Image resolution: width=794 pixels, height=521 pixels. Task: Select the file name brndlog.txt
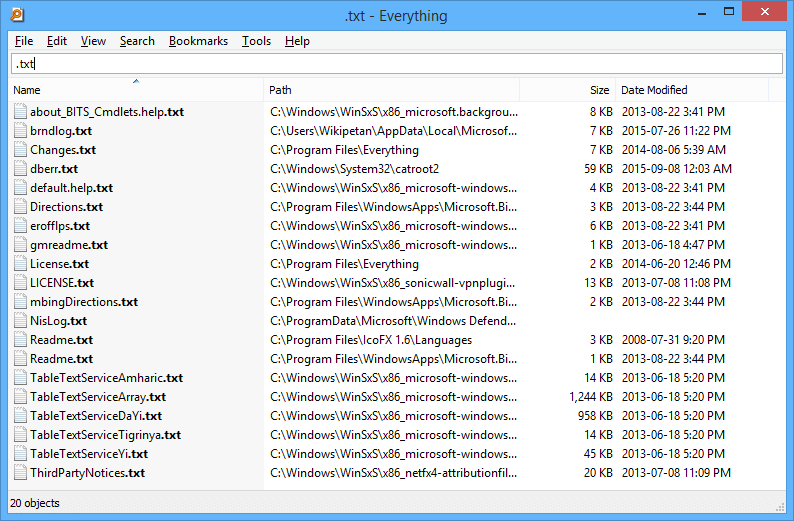(61, 131)
